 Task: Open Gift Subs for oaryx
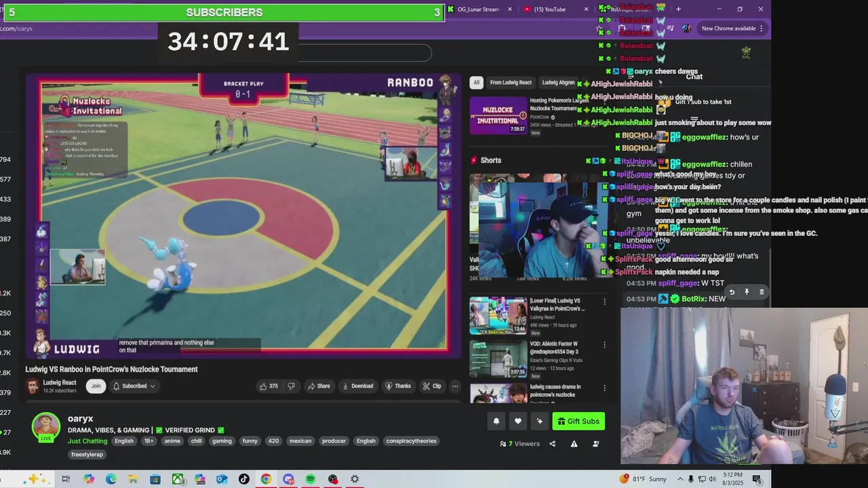578,422
